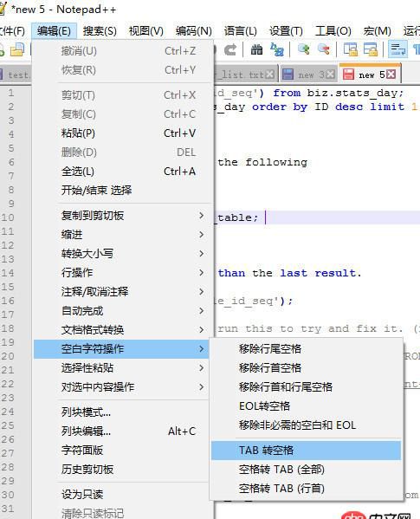
Task: Click the Zoom Out toolbar icon
Action: click(x=324, y=49)
